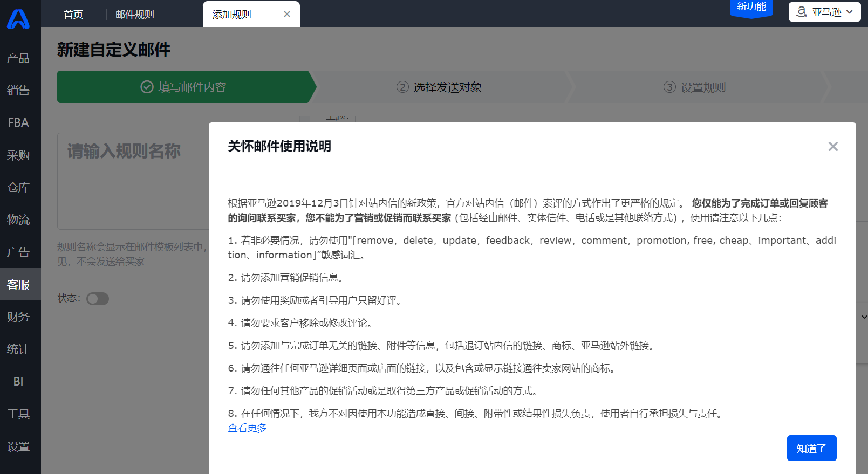Viewport: 868px width, 474px height.
Task: Click the 查看更多 link
Action: [247, 428]
